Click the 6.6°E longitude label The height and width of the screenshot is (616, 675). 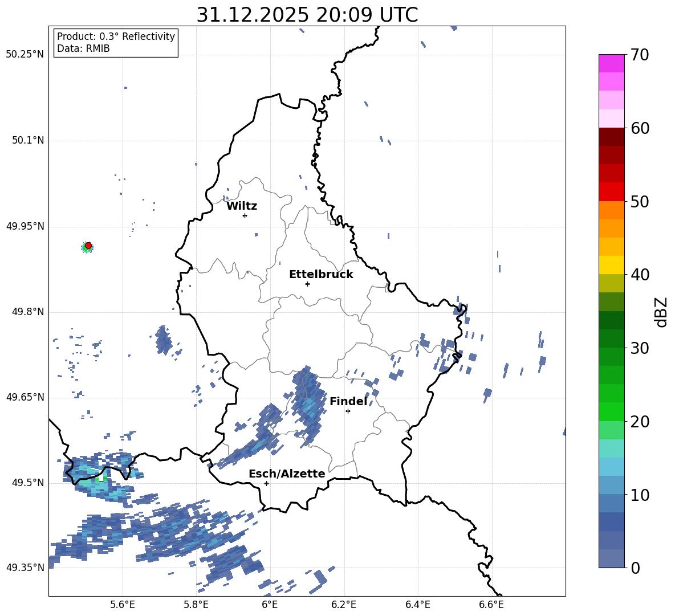pyautogui.click(x=491, y=605)
